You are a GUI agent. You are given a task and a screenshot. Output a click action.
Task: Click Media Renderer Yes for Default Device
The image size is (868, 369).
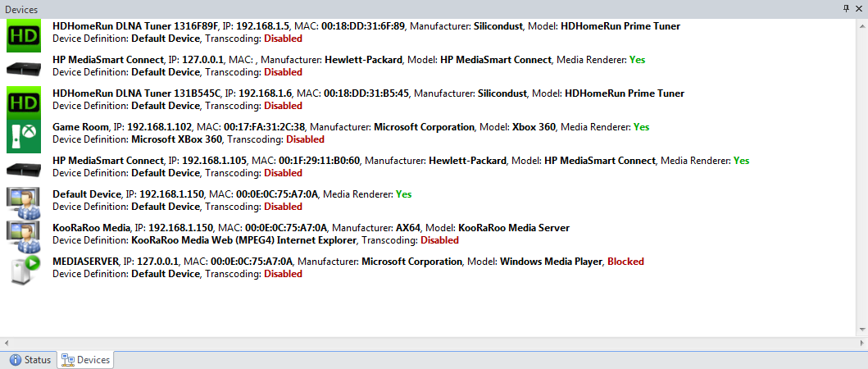pyautogui.click(x=404, y=194)
